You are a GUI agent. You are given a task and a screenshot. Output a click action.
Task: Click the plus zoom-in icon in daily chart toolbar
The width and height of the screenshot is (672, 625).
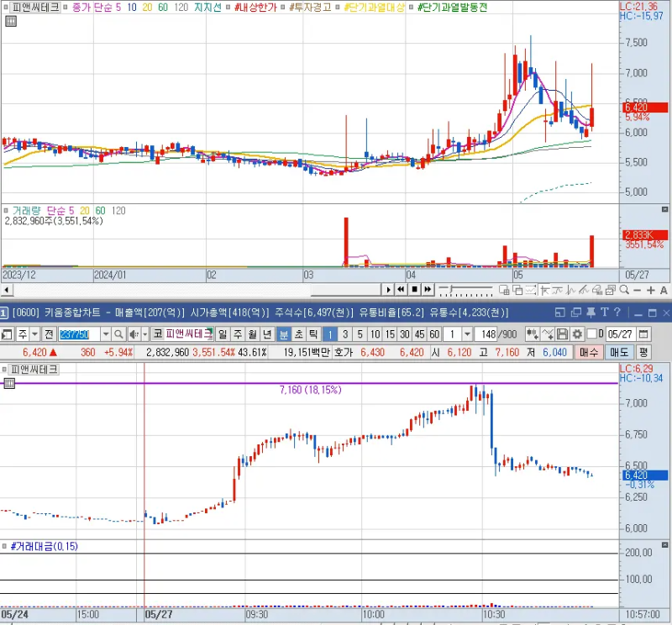[650, 290]
